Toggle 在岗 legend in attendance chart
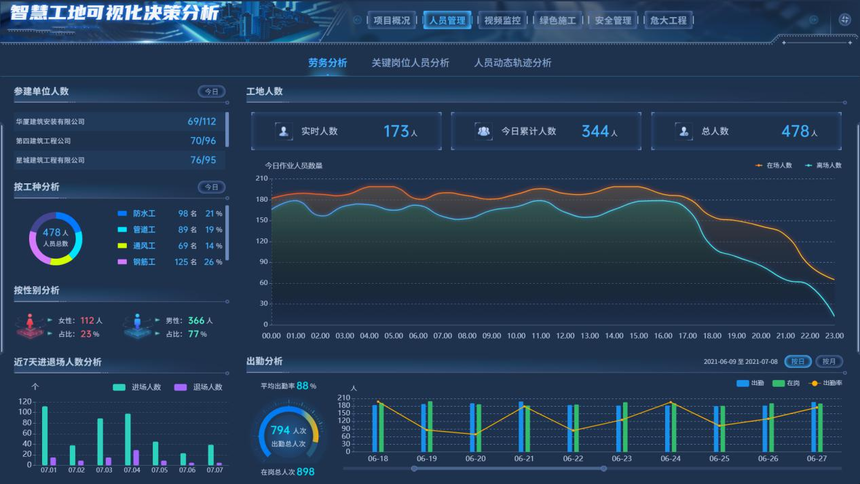Viewport: 860px width, 484px height. coord(778,383)
